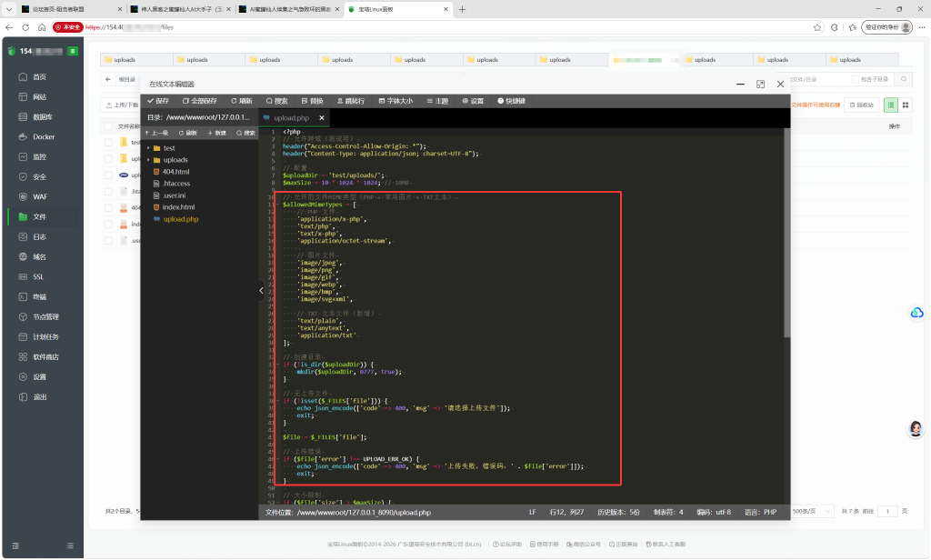Image resolution: width=931 pixels, height=560 pixels.
Task: Check the 包含子目录 include subdirectories checkbox
Action: [856, 79]
